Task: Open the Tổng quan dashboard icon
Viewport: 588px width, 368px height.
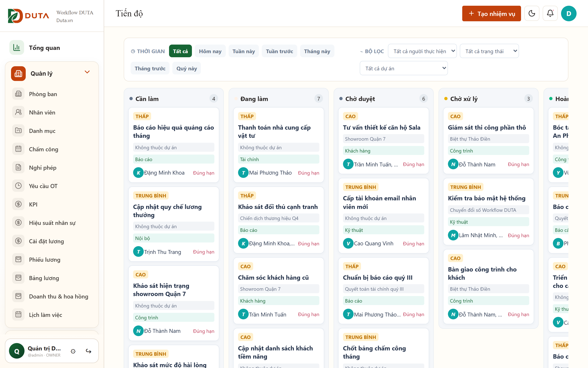Action: click(x=17, y=47)
